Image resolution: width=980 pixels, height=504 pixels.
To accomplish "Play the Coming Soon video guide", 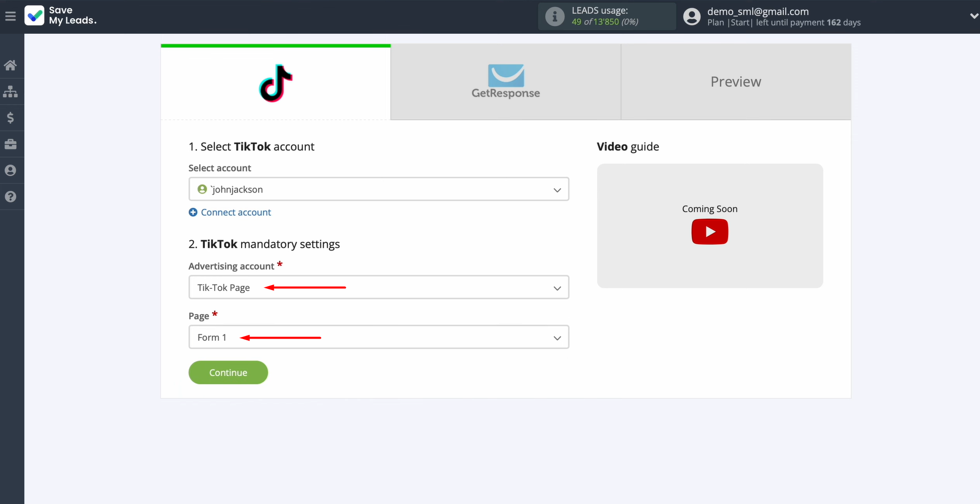I will (x=709, y=232).
